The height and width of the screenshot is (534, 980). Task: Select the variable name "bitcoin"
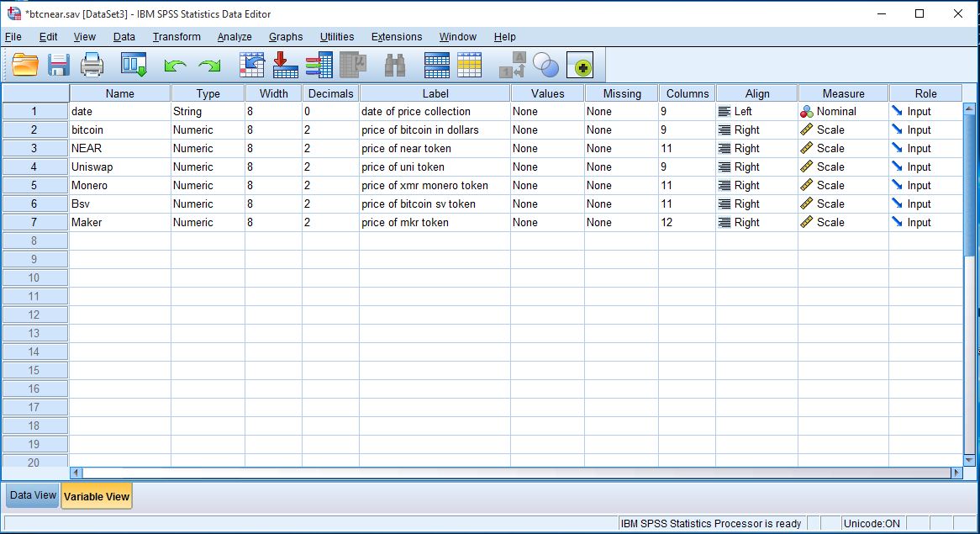click(x=87, y=130)
